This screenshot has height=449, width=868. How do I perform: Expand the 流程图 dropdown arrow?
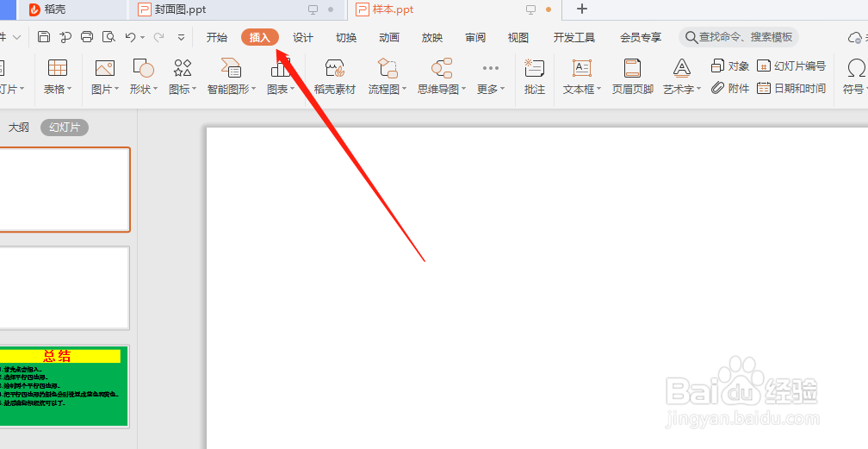click(x=404, y=90)
